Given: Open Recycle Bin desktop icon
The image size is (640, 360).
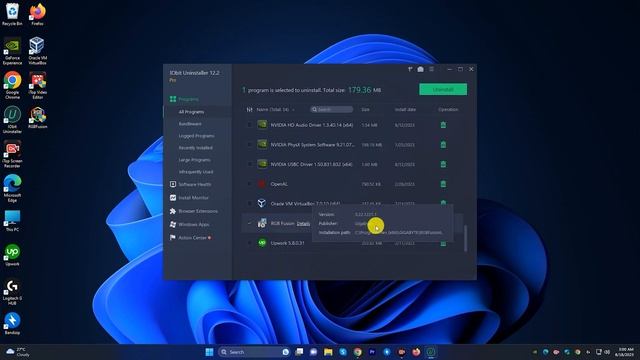Looking at the screenshot, I should click(x=12, y=14).
